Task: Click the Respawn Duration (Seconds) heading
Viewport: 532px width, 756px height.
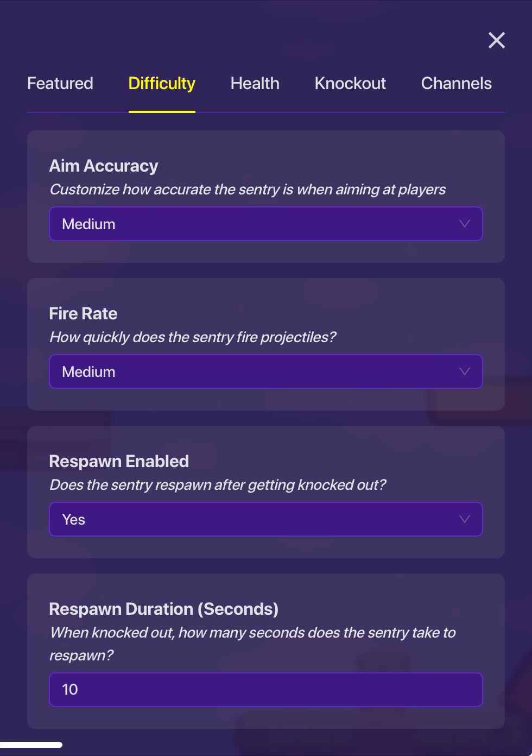Action: click(x=163, y=609)
